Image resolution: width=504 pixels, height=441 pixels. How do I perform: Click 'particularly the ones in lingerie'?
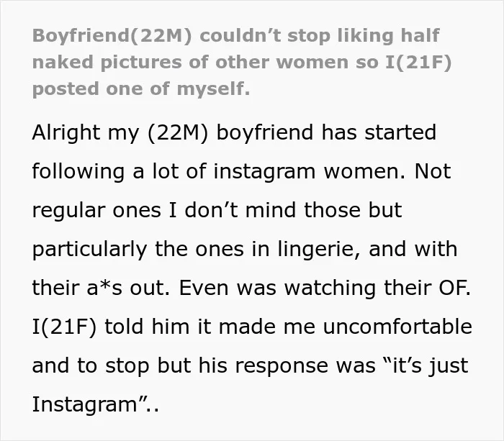pos(196,249)
